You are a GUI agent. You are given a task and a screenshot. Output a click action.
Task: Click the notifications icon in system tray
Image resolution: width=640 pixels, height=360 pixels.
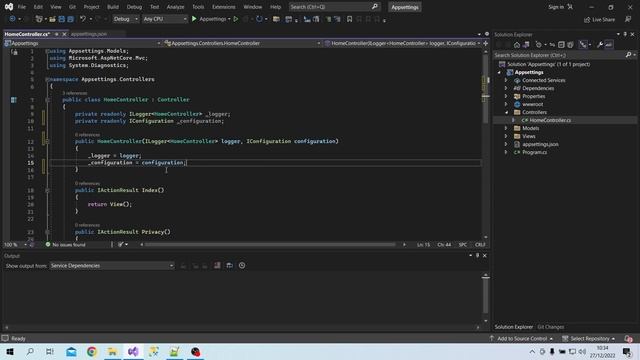[627, 351]
